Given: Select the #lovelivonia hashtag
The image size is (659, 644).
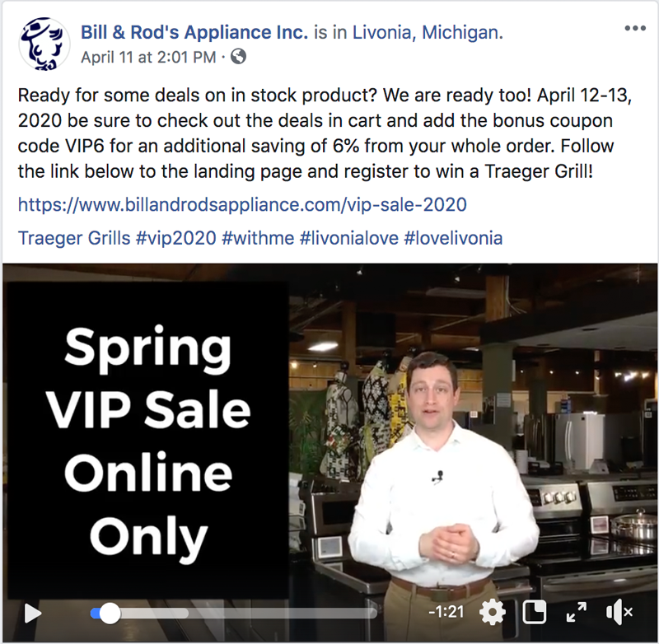Looking at the screenshot, I should coord(454,238).
